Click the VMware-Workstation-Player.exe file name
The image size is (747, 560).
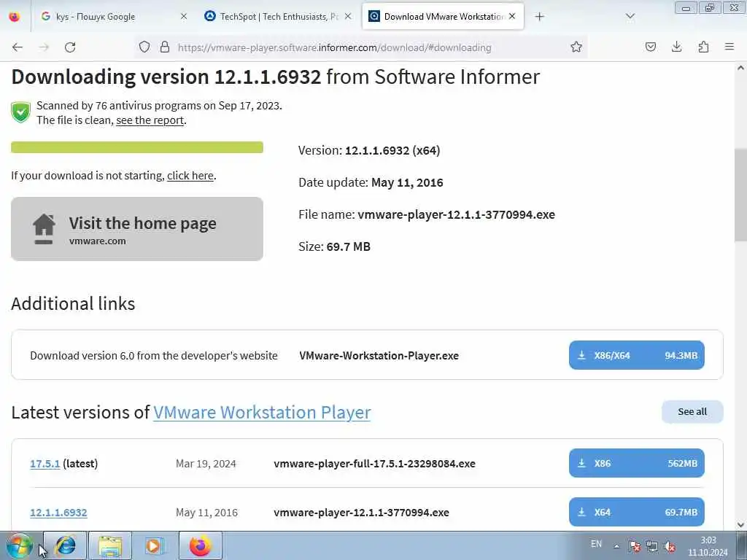click(379, 356)
